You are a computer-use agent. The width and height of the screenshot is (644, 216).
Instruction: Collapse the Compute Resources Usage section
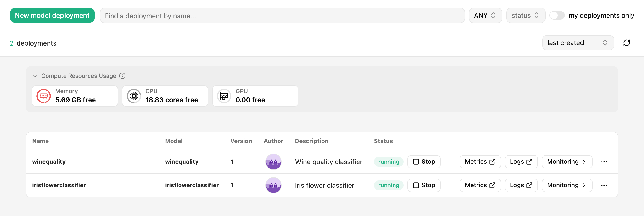tap(35, 76)
